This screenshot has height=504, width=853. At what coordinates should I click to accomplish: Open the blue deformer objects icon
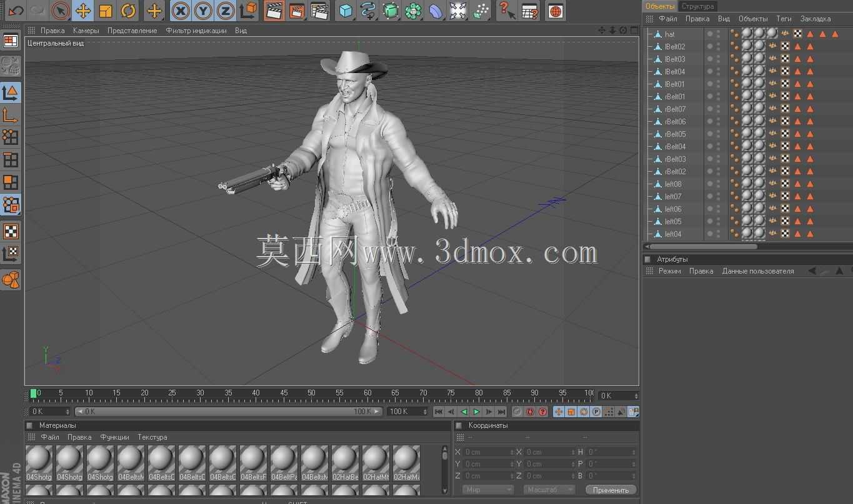click(436, 11)
